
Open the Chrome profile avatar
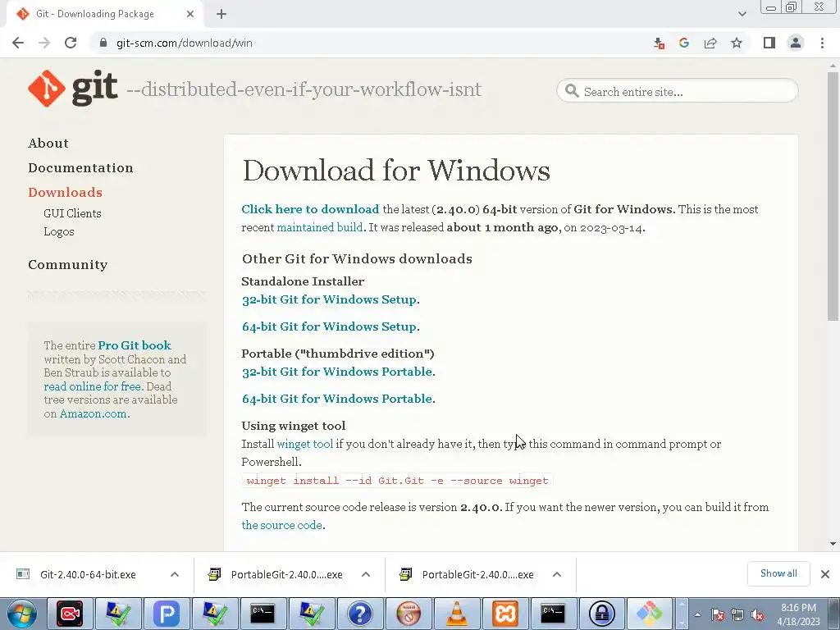[796, 43]
